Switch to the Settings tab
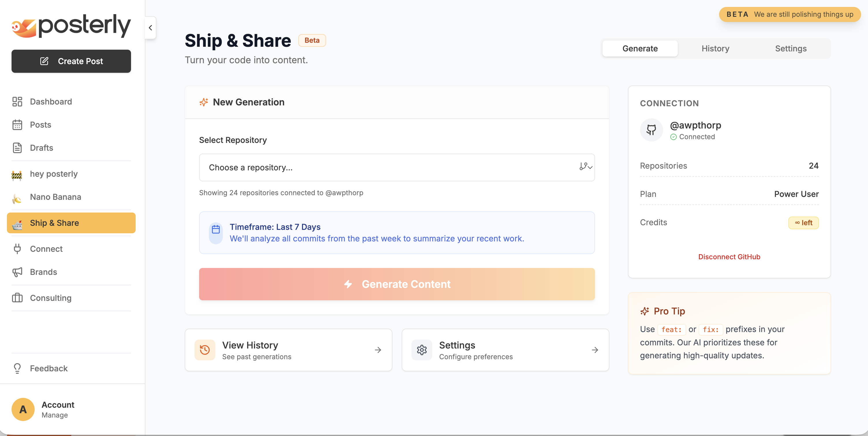This screenshot has width=868, height=436. (x=791, y=48)
